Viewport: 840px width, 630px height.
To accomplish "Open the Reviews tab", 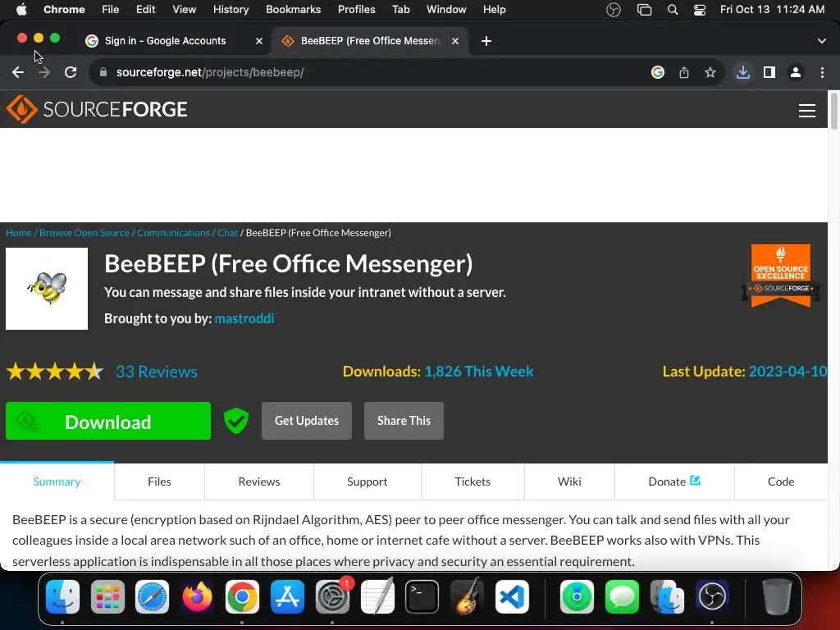I will coord(258,482).
